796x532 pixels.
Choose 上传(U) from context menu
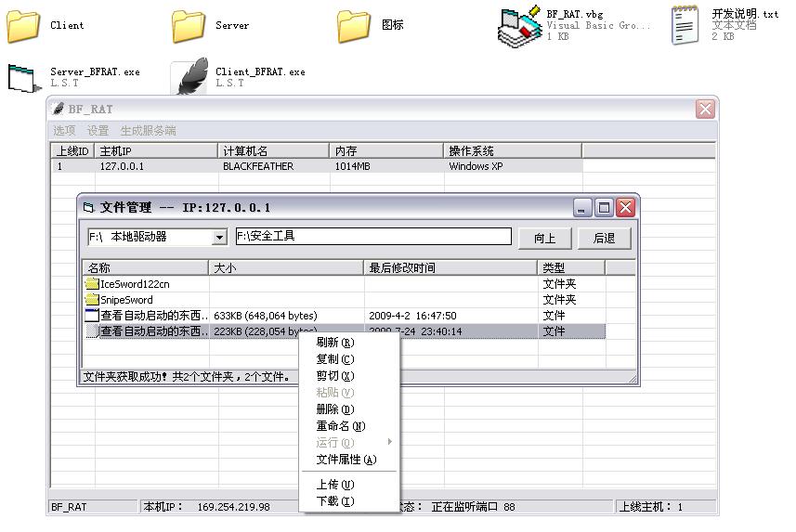point(335,485)
